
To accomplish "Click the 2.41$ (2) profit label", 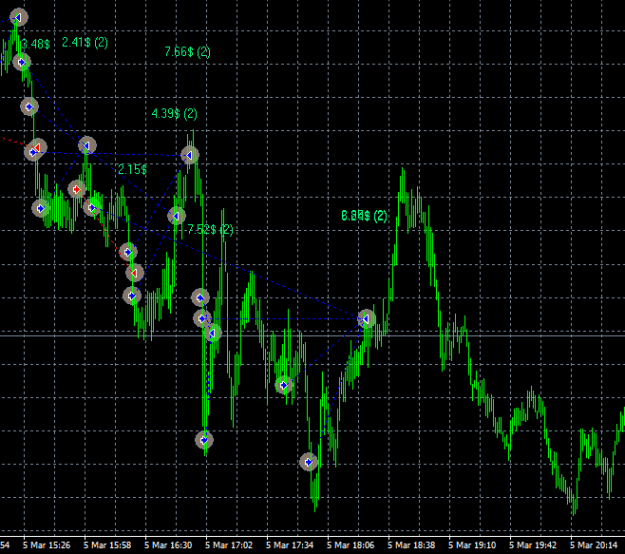I will [85, 42].
